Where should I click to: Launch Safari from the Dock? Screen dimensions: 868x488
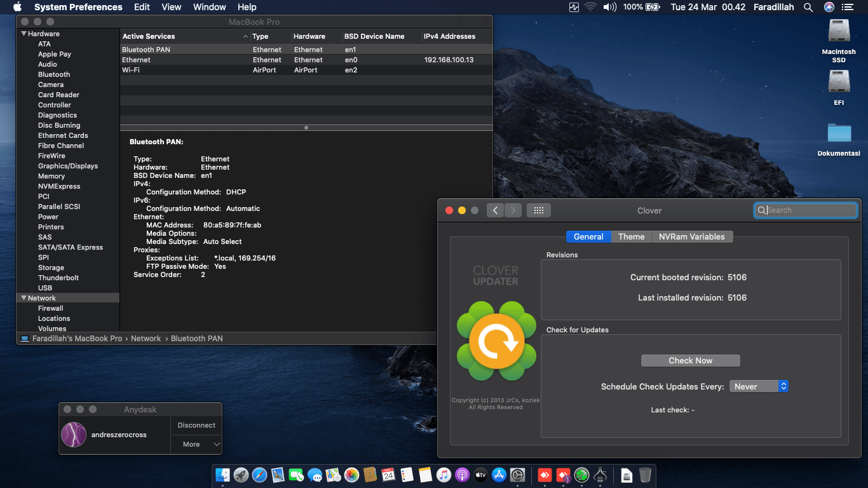pyautogui.click(x=259, y=475)
